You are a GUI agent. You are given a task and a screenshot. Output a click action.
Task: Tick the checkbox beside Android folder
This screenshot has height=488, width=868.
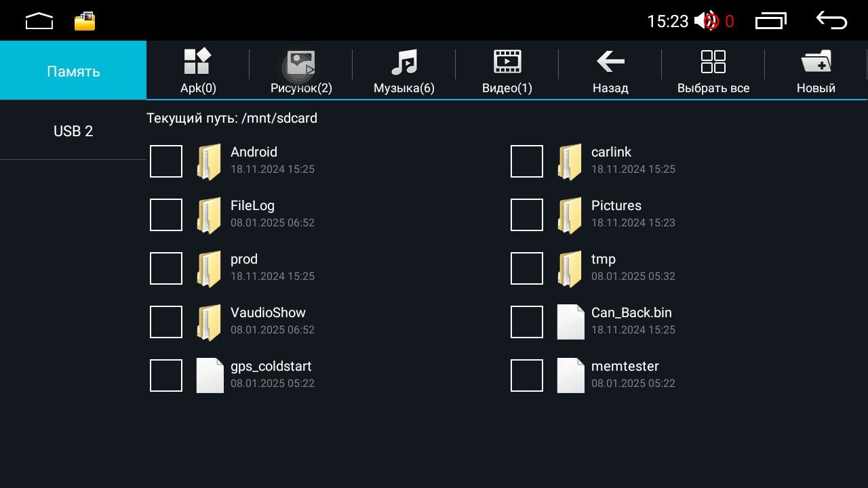click(x=166, y=161)
